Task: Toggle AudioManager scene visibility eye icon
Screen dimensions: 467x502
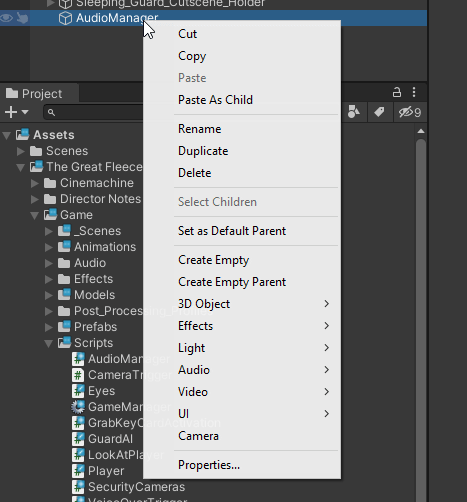Action: [6, 18]
